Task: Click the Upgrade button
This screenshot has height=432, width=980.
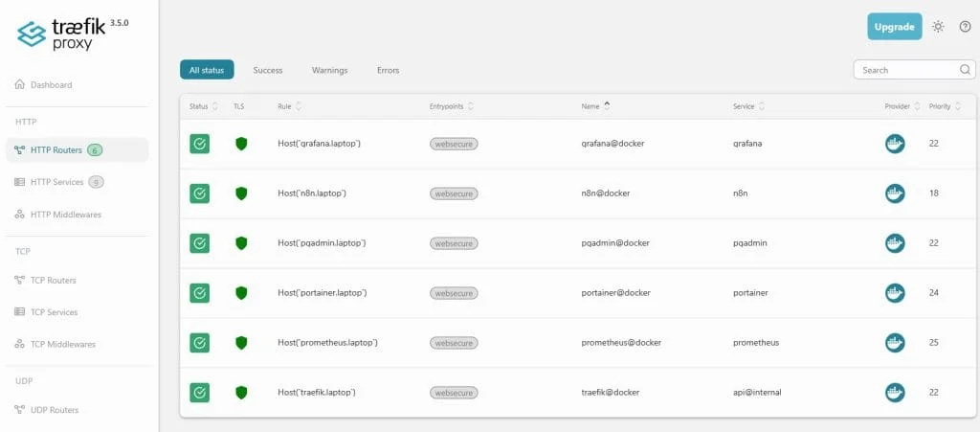Action: (x=894, y=27)
